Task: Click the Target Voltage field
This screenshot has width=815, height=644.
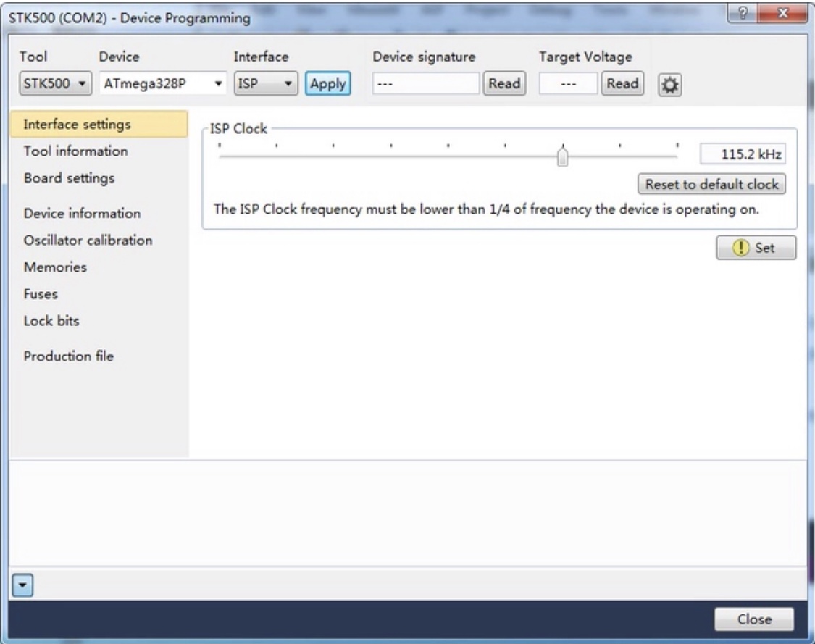Action: [567, 83]
